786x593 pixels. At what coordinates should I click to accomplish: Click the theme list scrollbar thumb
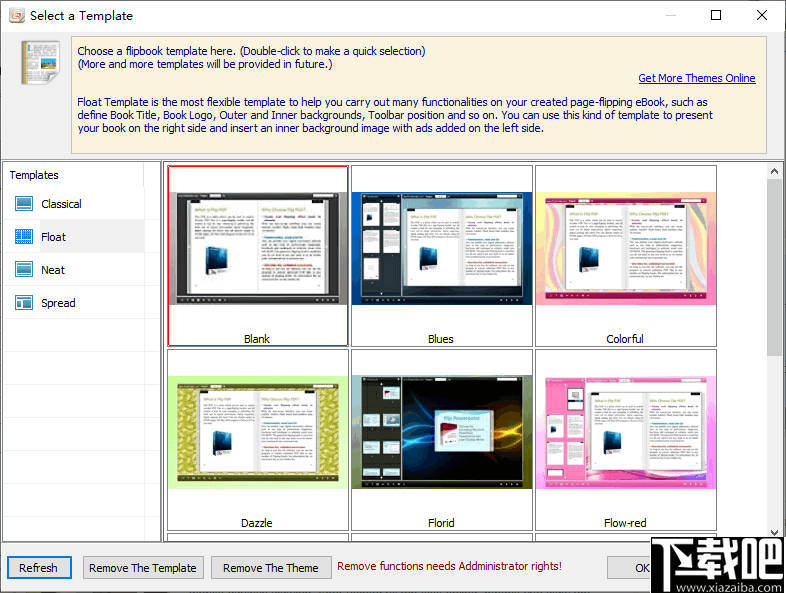point(774,267)
